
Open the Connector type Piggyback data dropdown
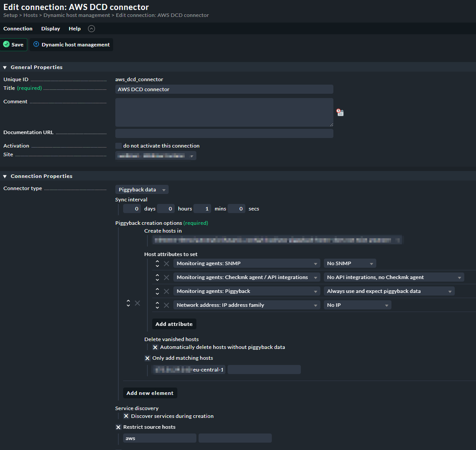(142, 190)
